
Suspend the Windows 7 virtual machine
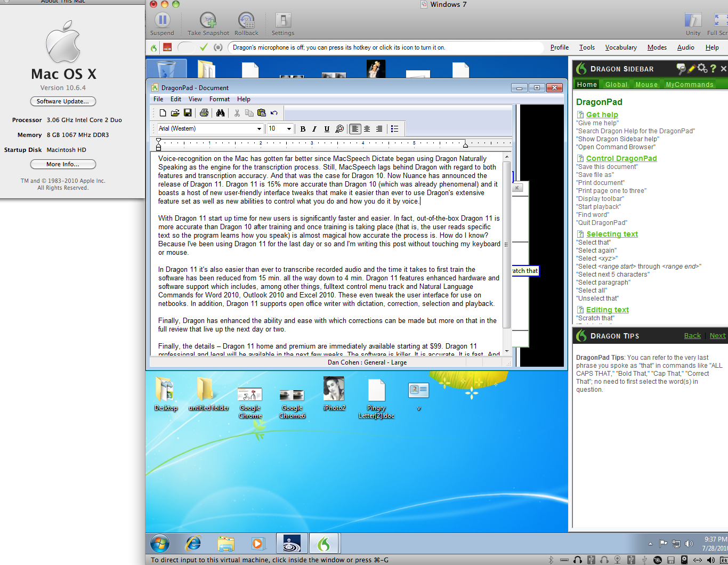click(x=162, y=24)
